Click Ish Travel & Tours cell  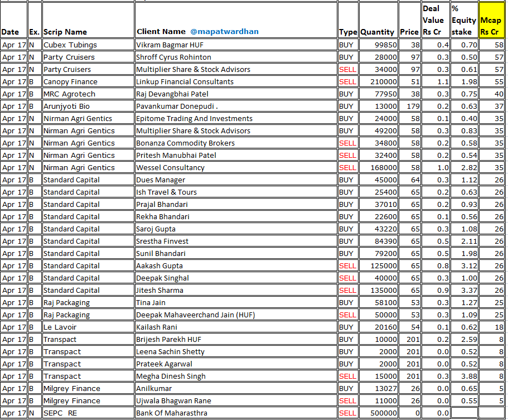pyautogui.click(x=236, y=192)
